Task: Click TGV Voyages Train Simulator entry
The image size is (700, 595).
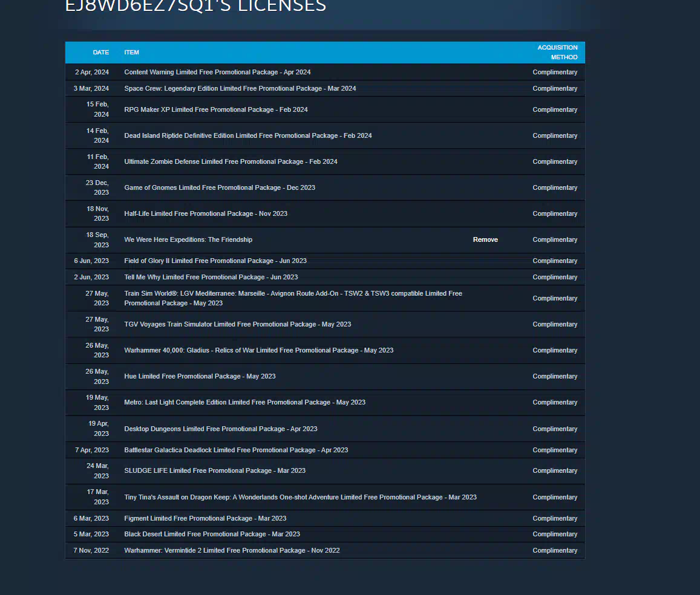Action: point(238,324)
